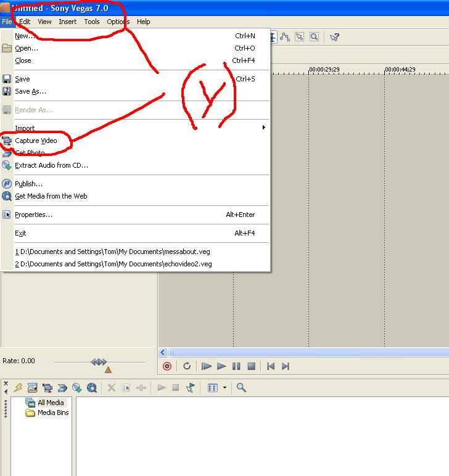Click timeline ruler at 00:00:44;29

(400, 70)
